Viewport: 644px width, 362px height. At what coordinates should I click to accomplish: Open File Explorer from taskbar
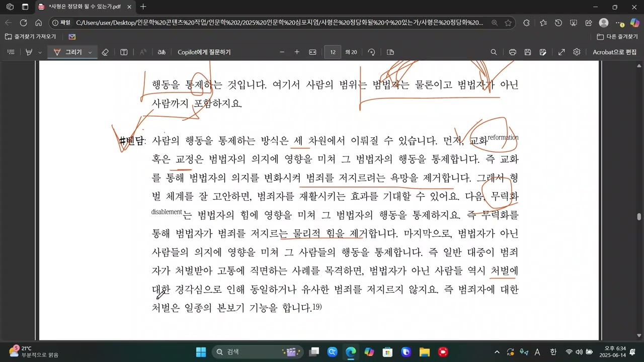coord(424,352)
